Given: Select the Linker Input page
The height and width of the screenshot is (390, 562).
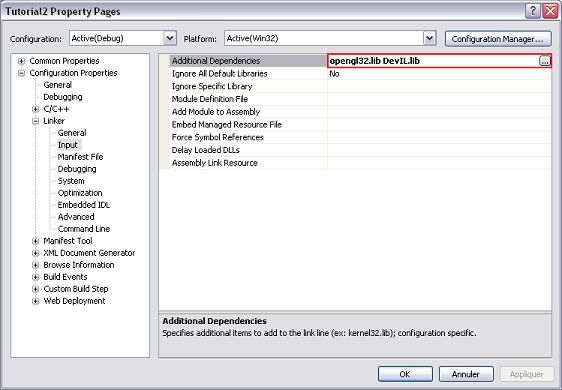Looking at the screenshot, I should click(x=68, y=145).
